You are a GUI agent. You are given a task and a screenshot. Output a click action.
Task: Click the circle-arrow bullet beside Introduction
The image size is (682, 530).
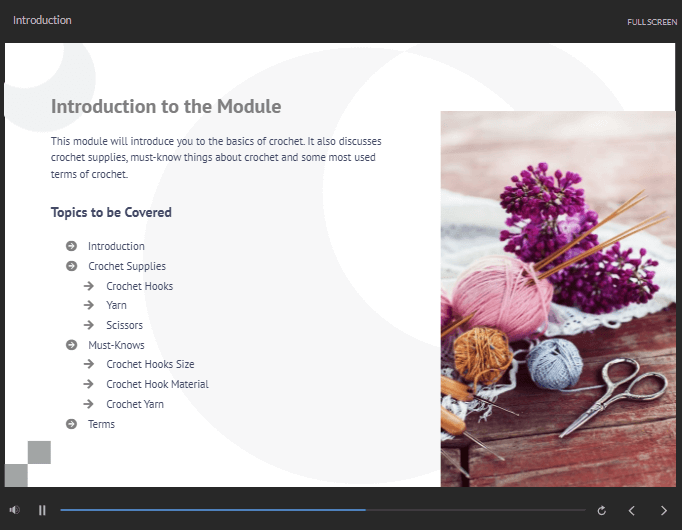click(71, 246)
